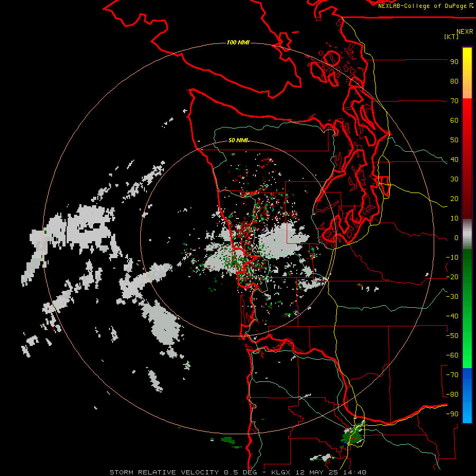Click the 10 value on velocity scale
The height and width of the screenshot is (476, 476).
(454, 218)
